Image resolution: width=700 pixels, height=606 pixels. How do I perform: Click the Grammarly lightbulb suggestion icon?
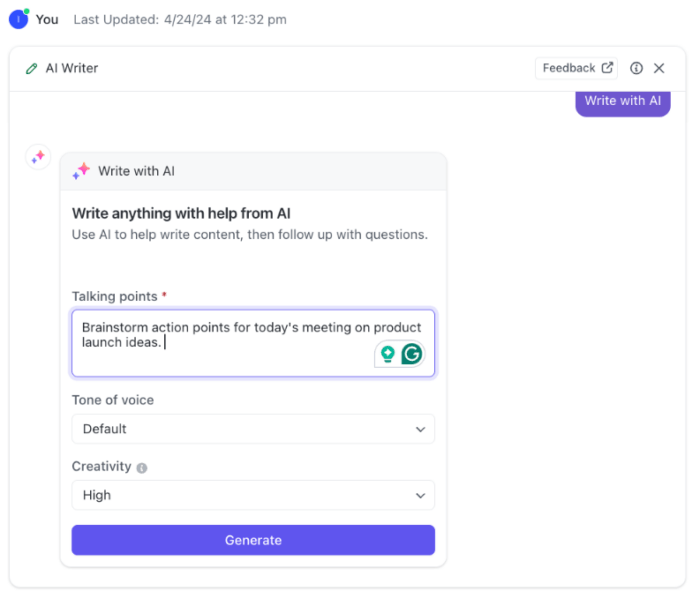click(x=387, y=354)
